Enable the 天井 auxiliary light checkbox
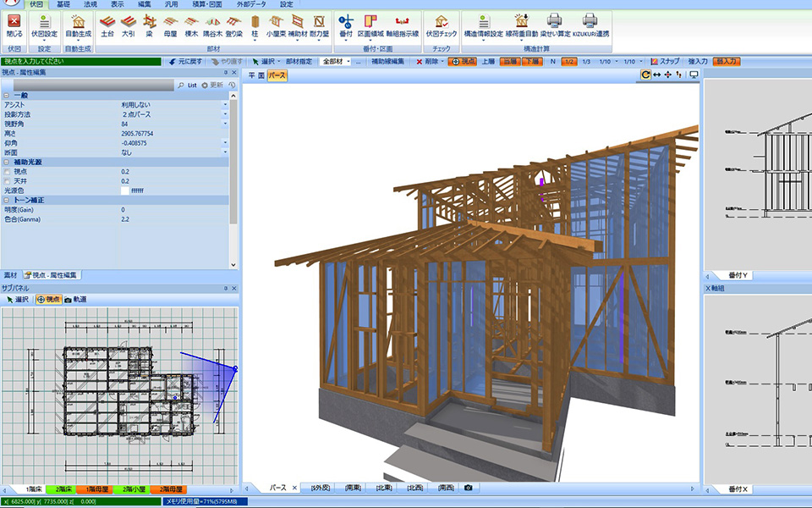This screenshot has width=812, height=508. click(8, 181)
